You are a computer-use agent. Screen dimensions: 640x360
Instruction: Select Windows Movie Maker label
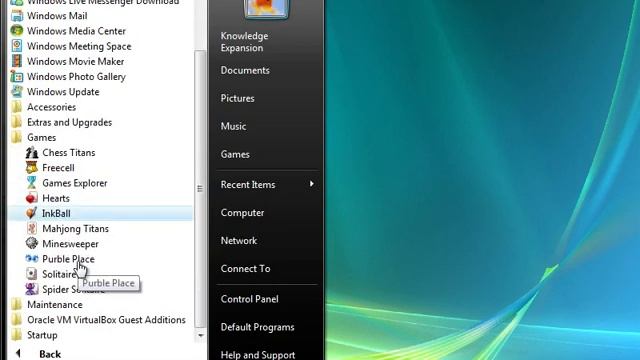(76, 62)
